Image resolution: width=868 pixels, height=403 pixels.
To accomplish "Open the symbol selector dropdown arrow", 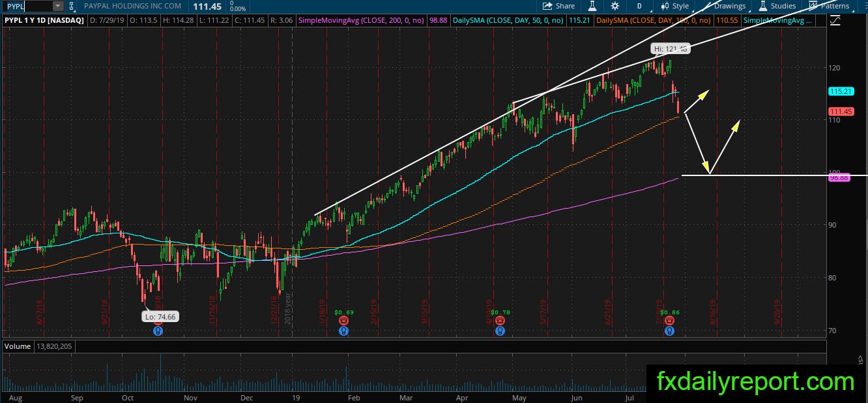I will coord(58,6).
